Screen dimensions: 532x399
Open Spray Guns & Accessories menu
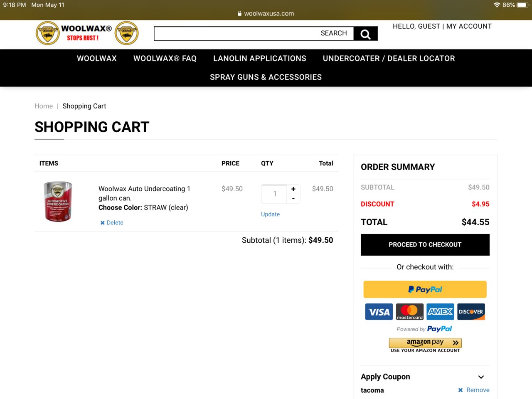(x=266, y=77)
